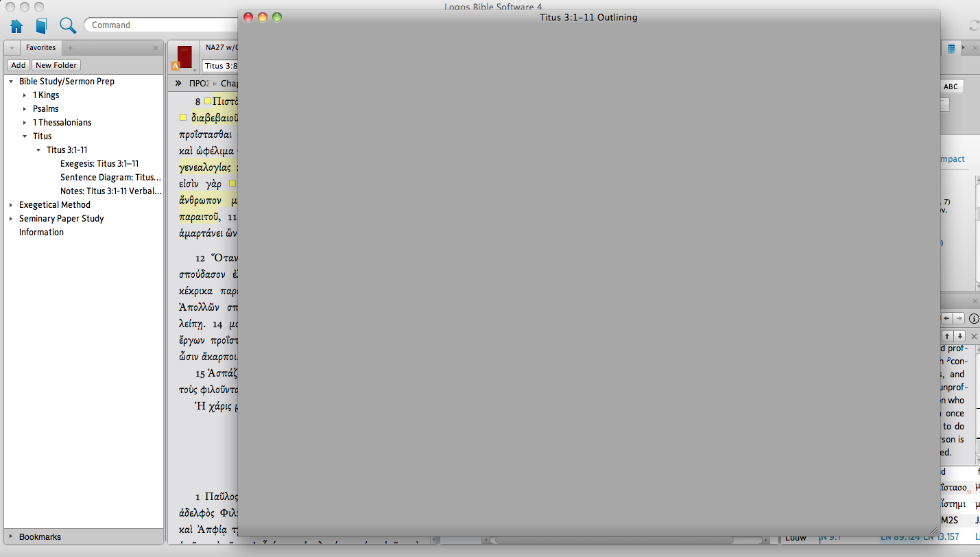Select the blue database icon tab
This screenshot has width=980, height=557.
[951, 48]
